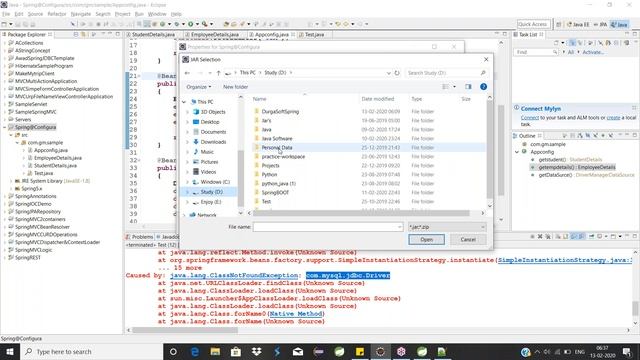Open the File menu in Eclipse

(6, 14)
